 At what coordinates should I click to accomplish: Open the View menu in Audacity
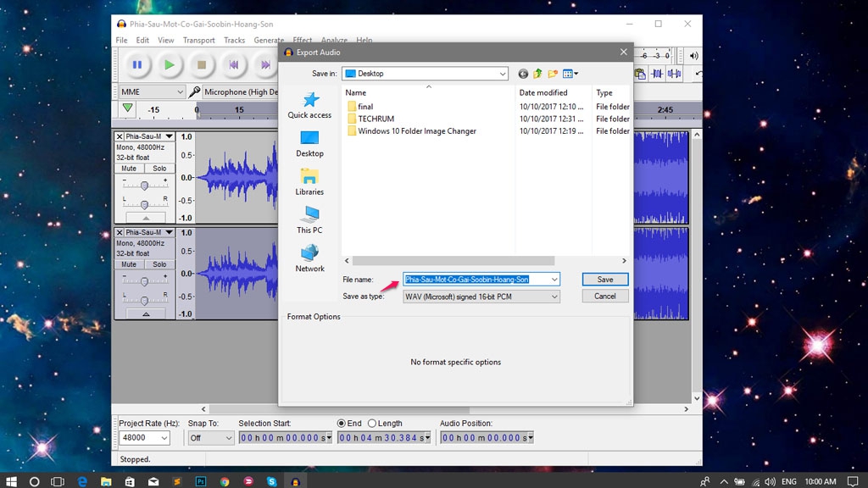pyautogui.click(x=165, y=41)
